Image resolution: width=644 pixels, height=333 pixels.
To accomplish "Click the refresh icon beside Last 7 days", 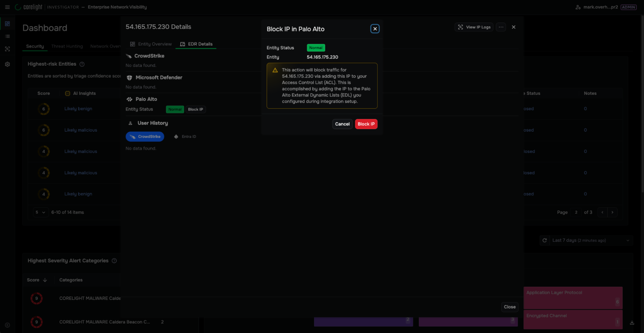I will [544, 240].
